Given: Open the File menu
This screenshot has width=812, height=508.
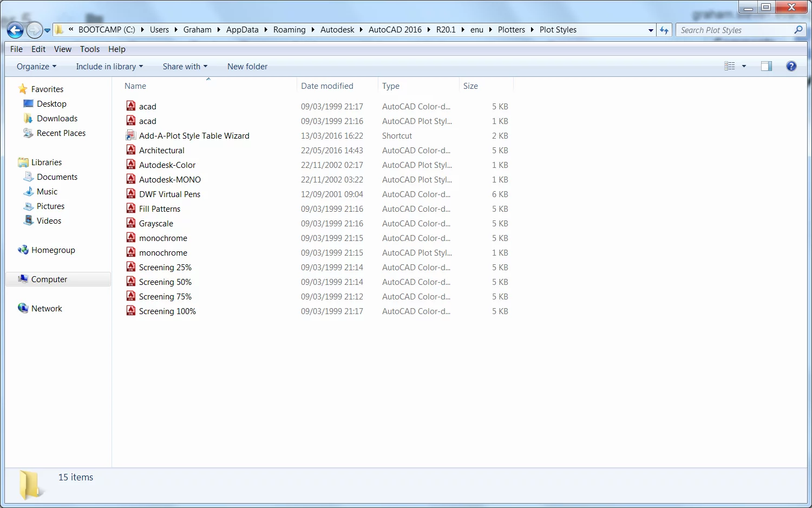Looking at the screenshot, I should (x=16, y=49).
